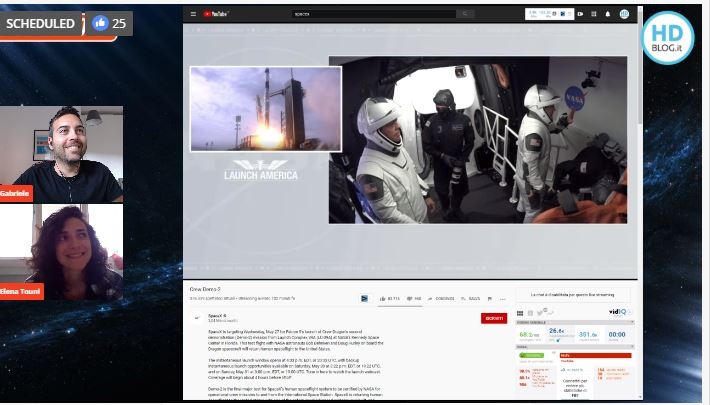The height and width of the screenshot is (405, 710).
Task: Click the 351.6k stat in vidIQ panel
Action: 588,335
